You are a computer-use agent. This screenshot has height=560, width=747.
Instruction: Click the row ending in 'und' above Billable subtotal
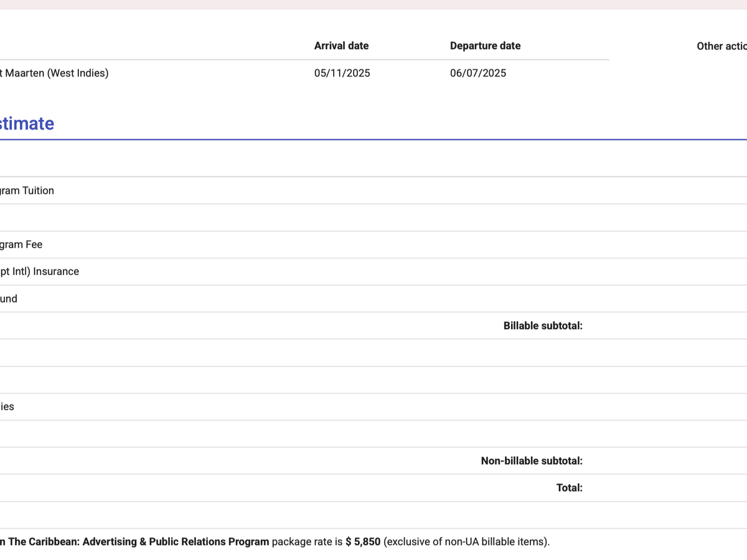pyautogui.click(x=9, y=299)
